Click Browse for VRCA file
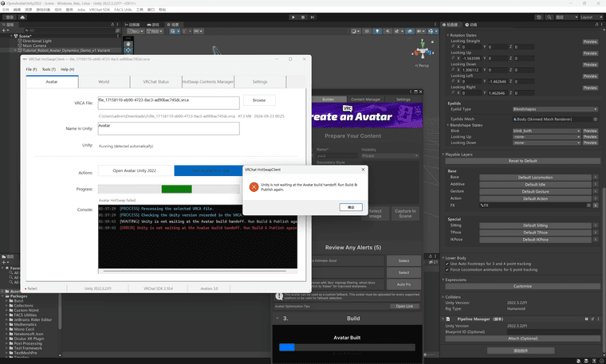Viewport: 606px width, 364px height. [259, 100]
